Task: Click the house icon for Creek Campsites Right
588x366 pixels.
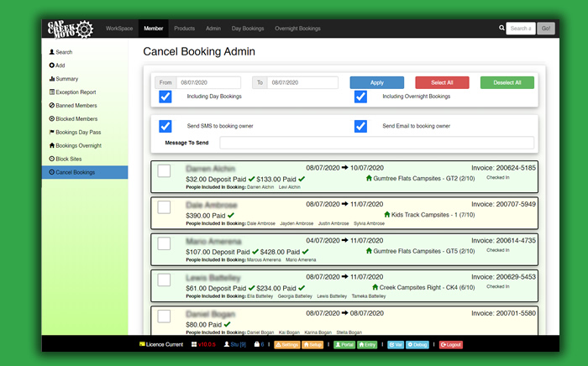Action: click(375, 287)
